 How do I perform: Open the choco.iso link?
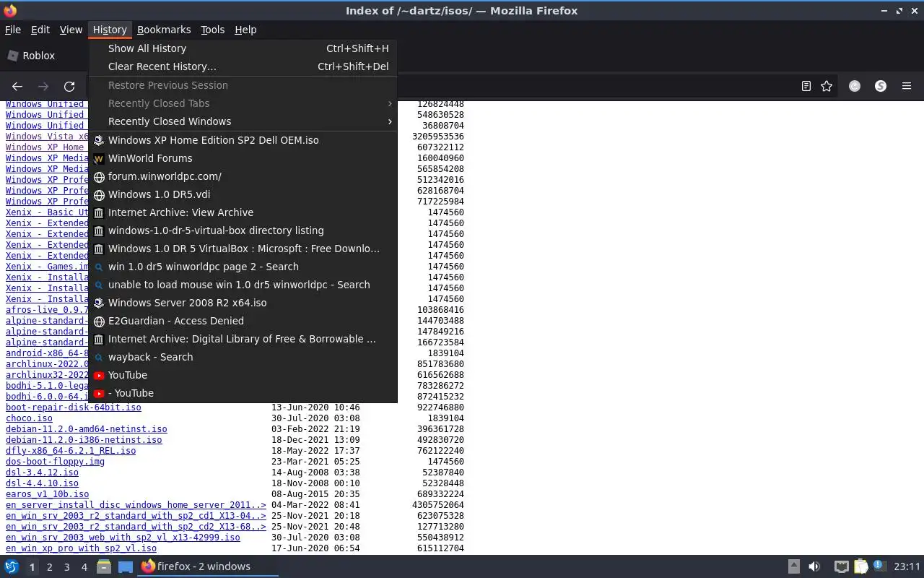coord(29,418)
